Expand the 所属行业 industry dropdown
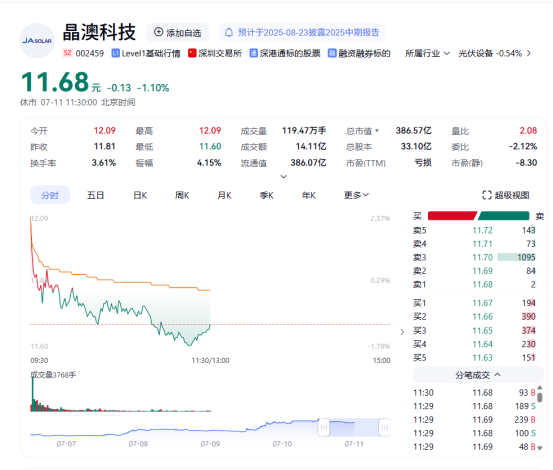Viewport: 553px width, 470px height. point(427,53)
